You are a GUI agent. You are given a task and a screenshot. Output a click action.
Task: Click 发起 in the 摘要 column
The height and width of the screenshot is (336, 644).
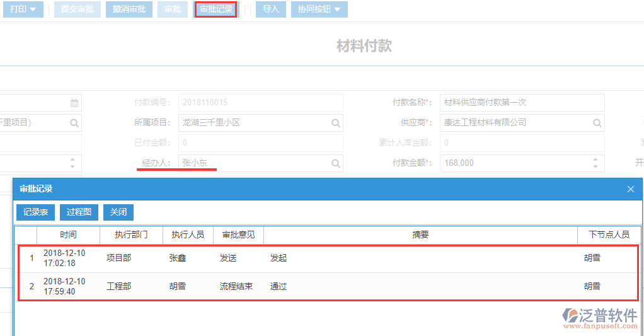click(x=279, y=258)
